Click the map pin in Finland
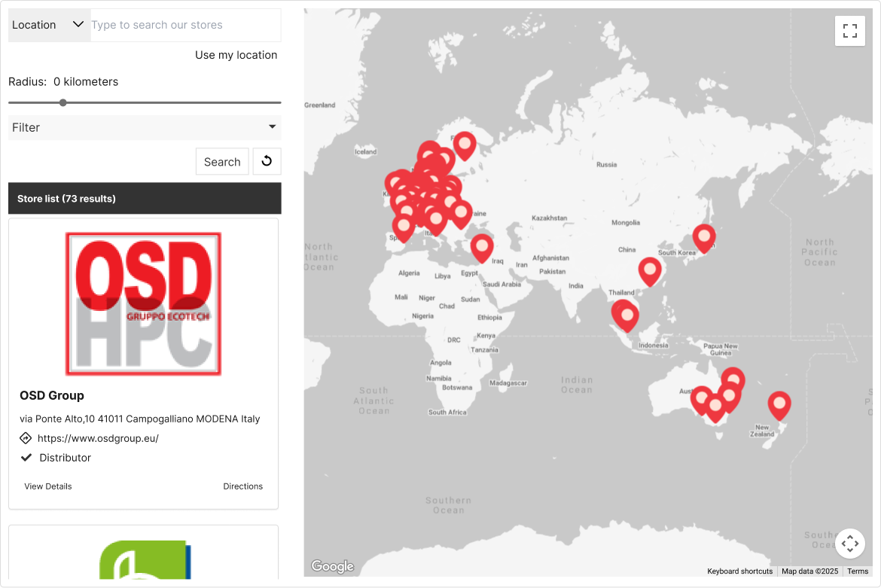 tap(465, 145)
